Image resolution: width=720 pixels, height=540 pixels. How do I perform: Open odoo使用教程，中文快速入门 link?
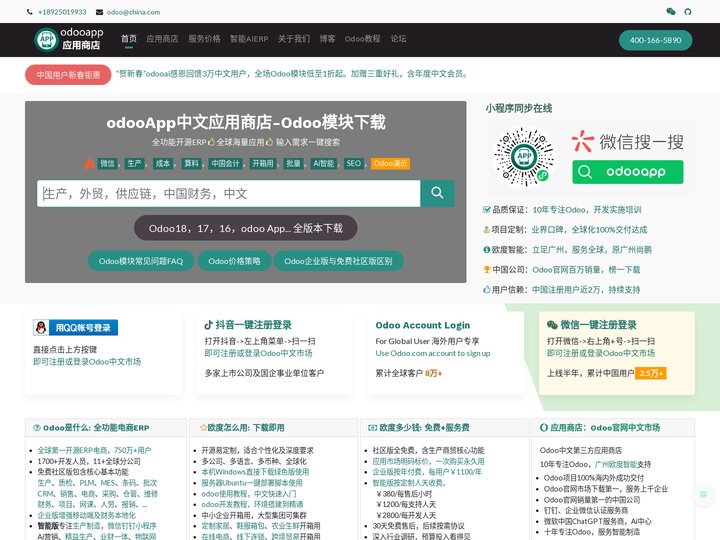pos(248,494)
